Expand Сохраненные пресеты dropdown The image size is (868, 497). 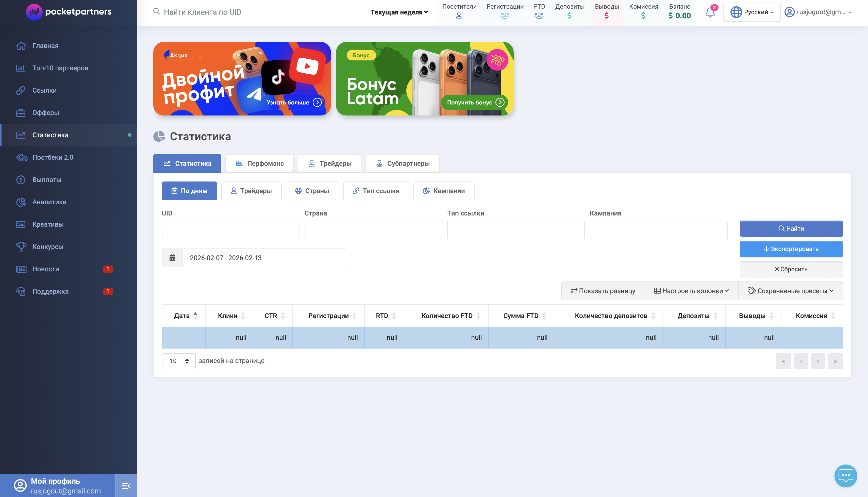click(x=790, y=291)
